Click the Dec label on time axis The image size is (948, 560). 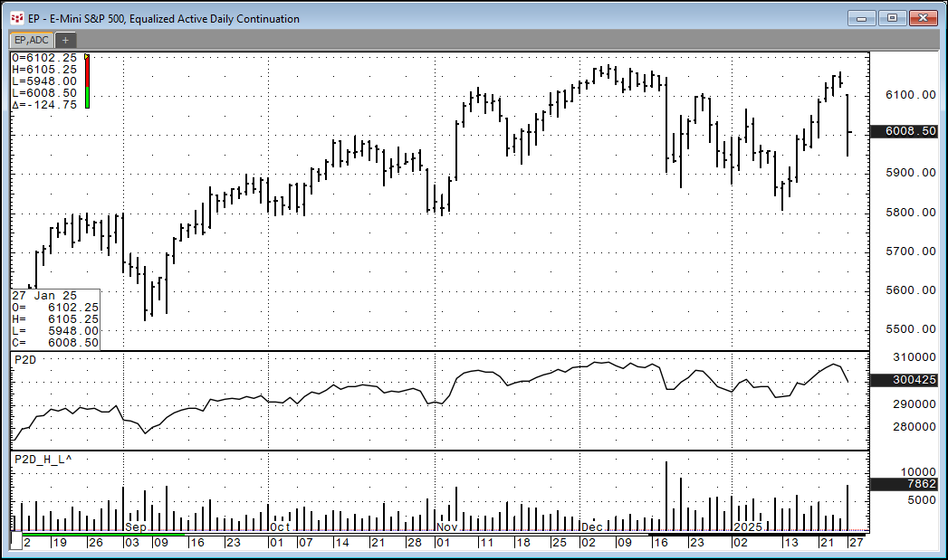(592, 527)
